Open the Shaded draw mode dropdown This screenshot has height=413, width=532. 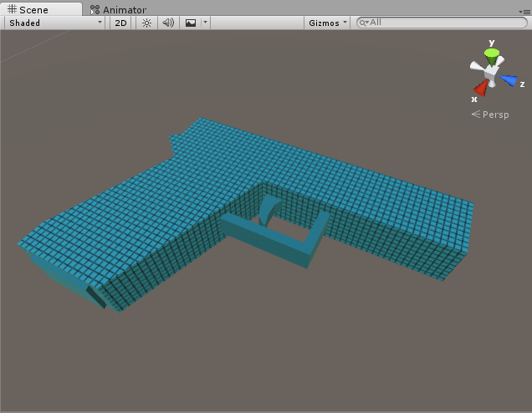click(x=54, y=23)
